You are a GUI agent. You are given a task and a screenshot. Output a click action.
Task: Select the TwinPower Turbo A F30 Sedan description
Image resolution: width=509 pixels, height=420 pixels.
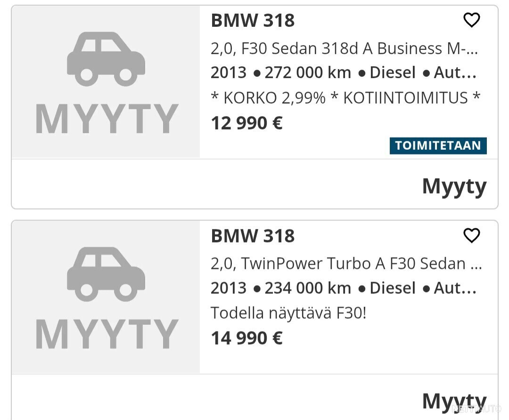(x=346, y=264)
